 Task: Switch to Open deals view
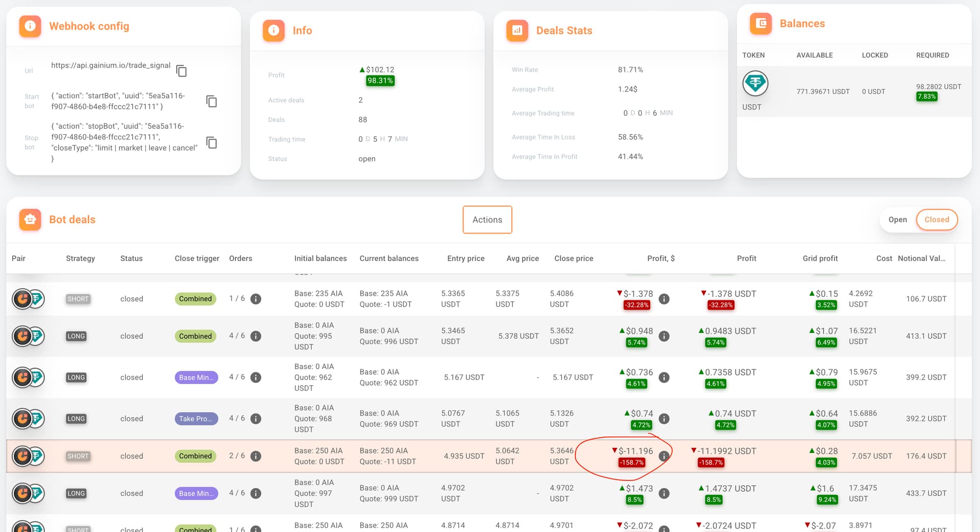[x=897, y=220]
